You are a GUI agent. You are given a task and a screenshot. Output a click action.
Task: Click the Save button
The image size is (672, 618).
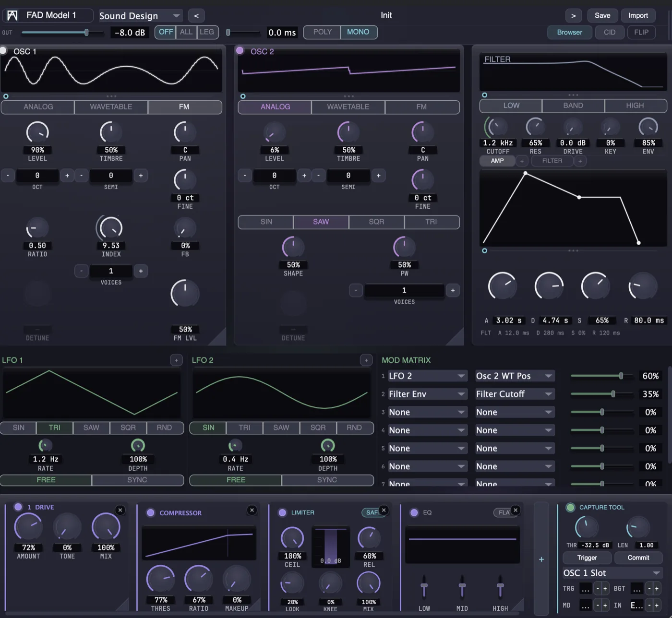pos(602,16)
